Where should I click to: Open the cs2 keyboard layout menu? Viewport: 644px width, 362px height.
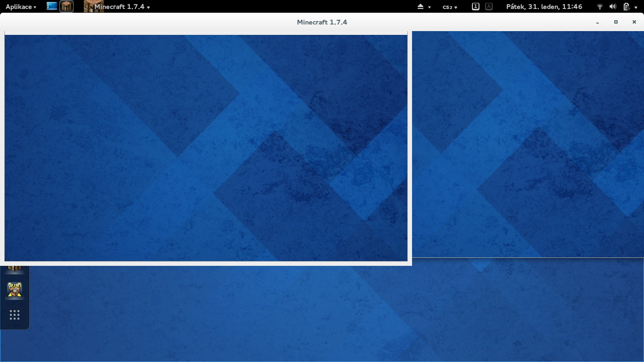(450, 7)
